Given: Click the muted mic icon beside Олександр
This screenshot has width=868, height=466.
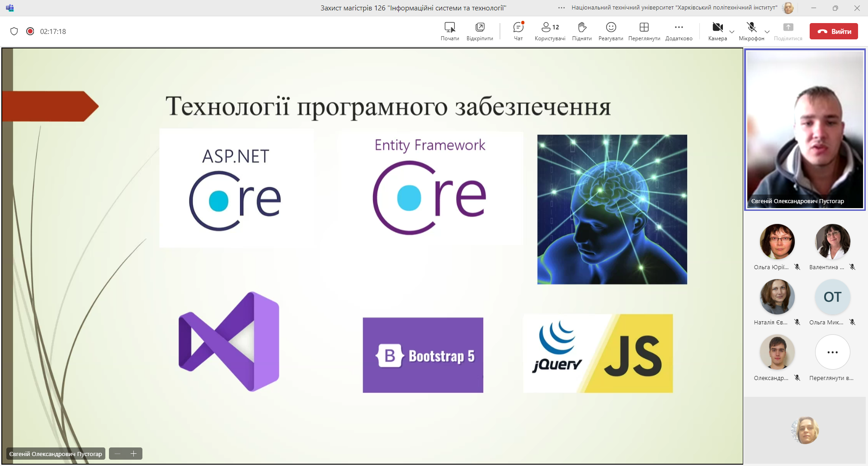Looking at the screenshot, I should pyautogui.click(x=797, y=378).
